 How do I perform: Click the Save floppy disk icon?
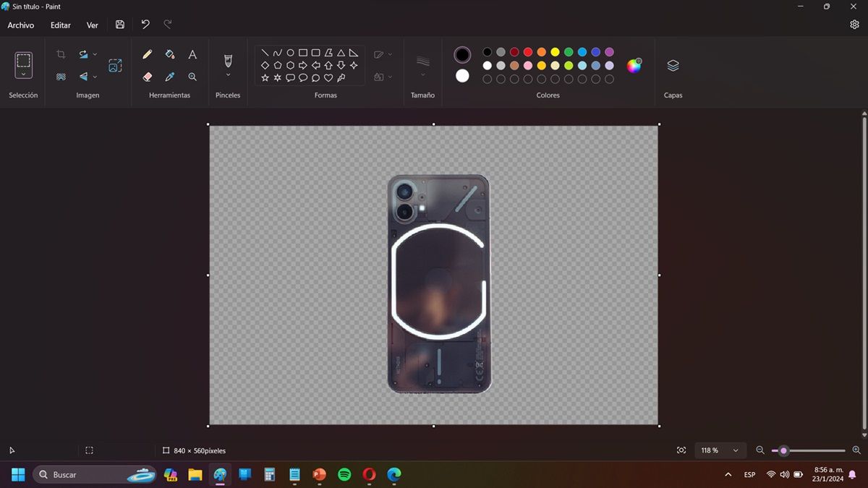(120, 25)
